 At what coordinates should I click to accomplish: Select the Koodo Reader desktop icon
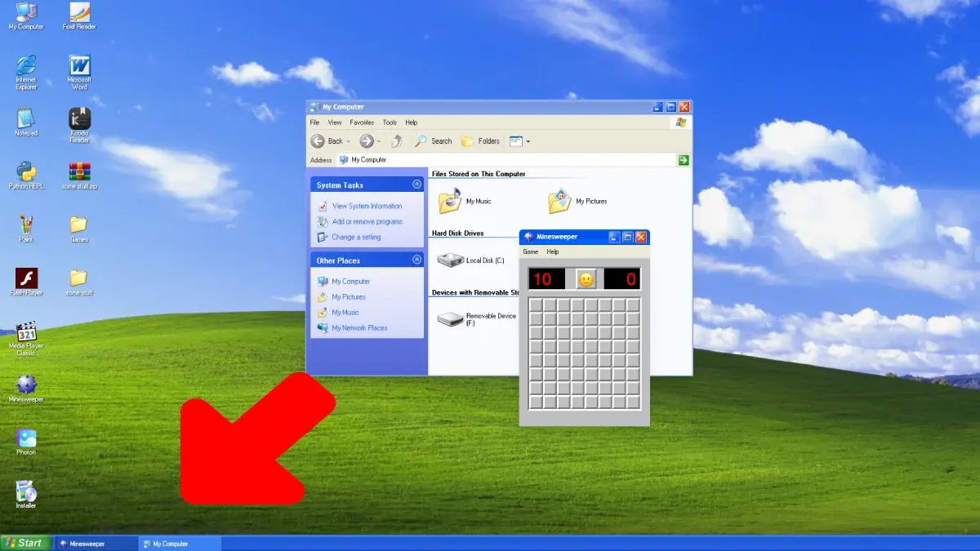[79, 125]
